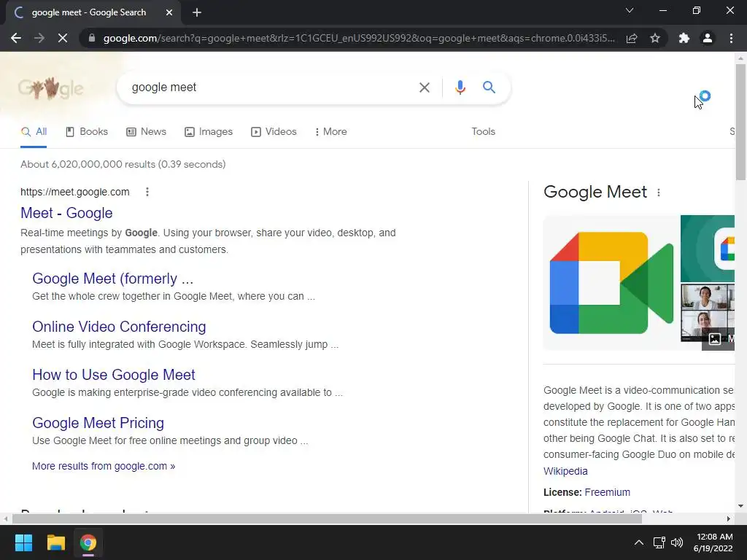
Task: Switch to the Books tab
Action: (x=87, y=132)
